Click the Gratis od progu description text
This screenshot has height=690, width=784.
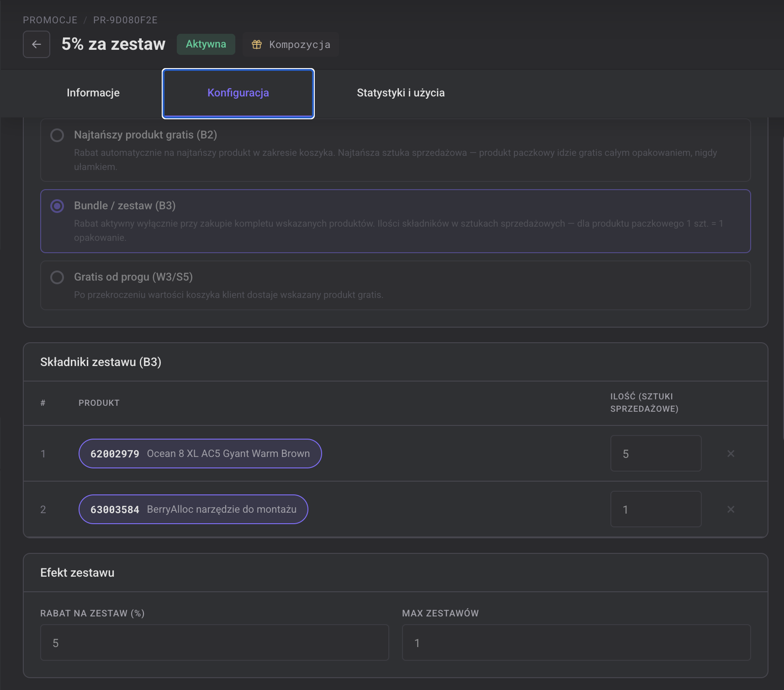click(x=228, y=295)
